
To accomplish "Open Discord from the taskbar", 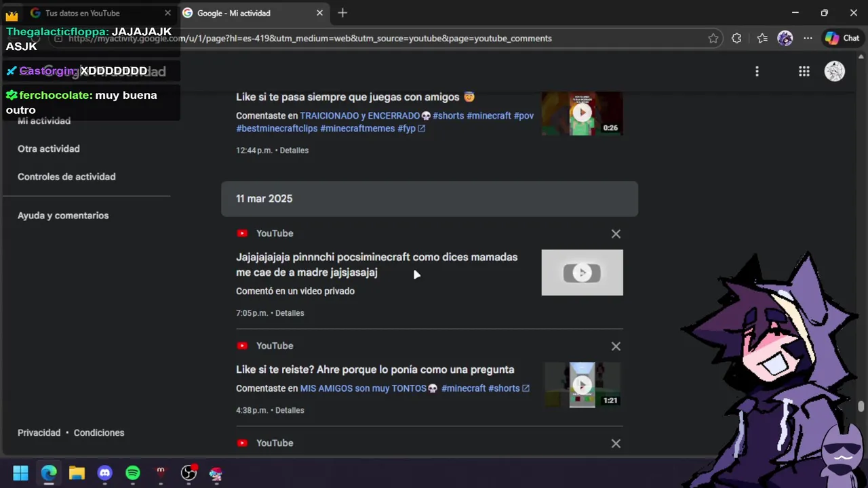I will (104, 473).
